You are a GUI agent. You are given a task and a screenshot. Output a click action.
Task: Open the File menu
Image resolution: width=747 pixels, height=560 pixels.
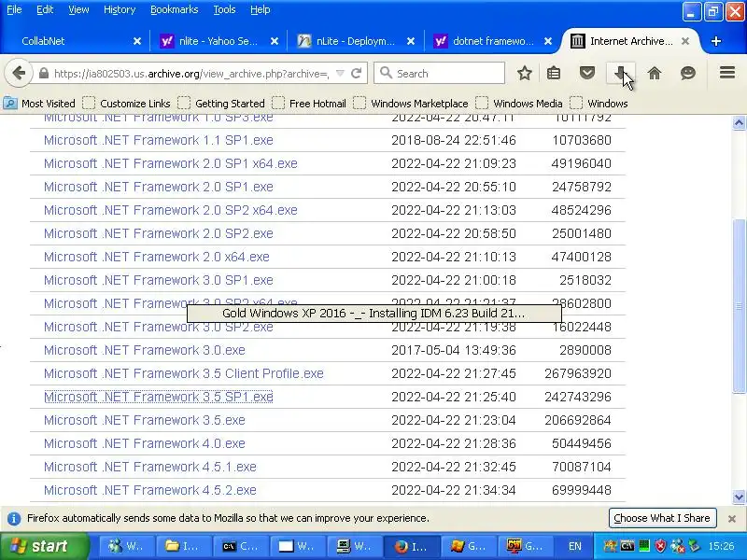14,9
